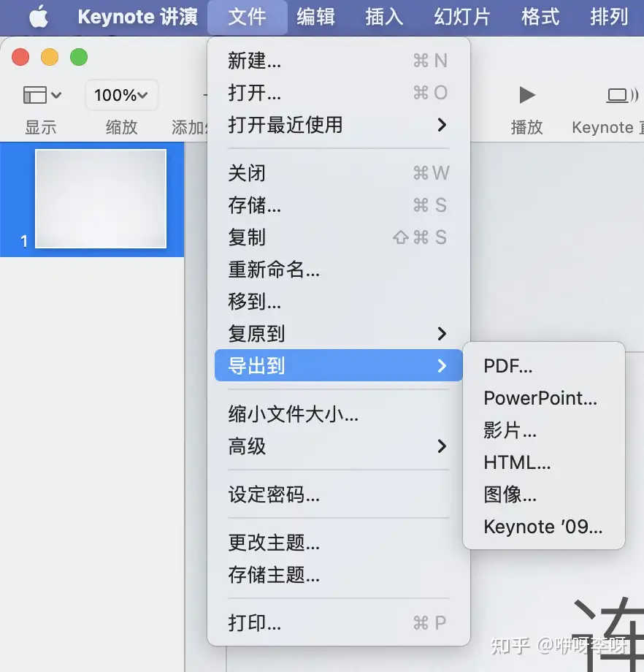The image size is (644, 672).
Task: Open the 格式 menu
Action: pos(540,17)
